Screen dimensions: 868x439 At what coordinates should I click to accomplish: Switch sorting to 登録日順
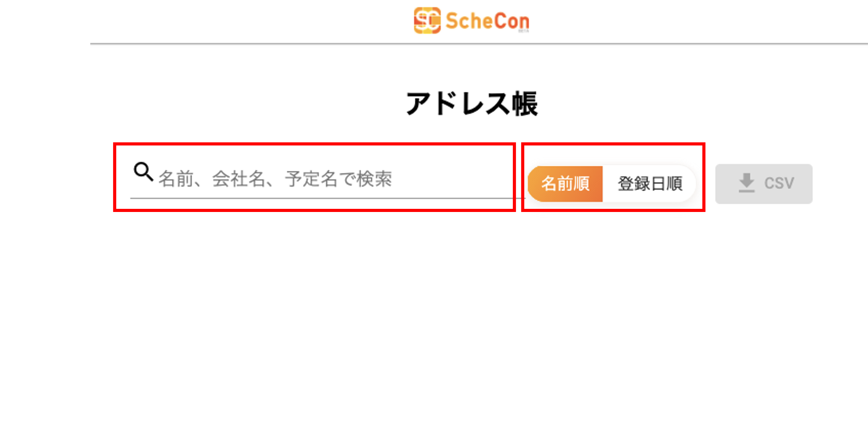[x=649, y=183]
